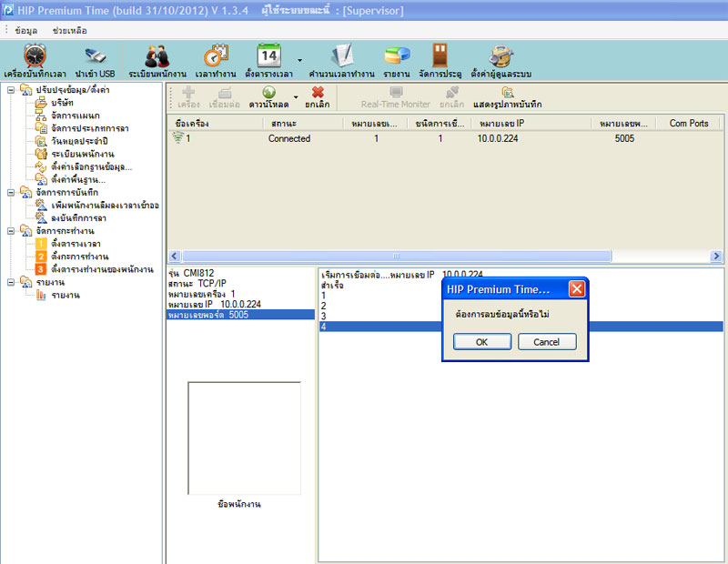
Task: Open ระเบียนพนักงาน employee records icon
Action: 157,61
